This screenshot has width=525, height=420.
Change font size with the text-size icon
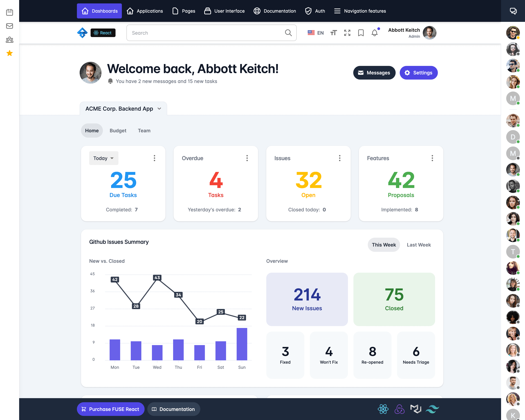pos(334,33)
